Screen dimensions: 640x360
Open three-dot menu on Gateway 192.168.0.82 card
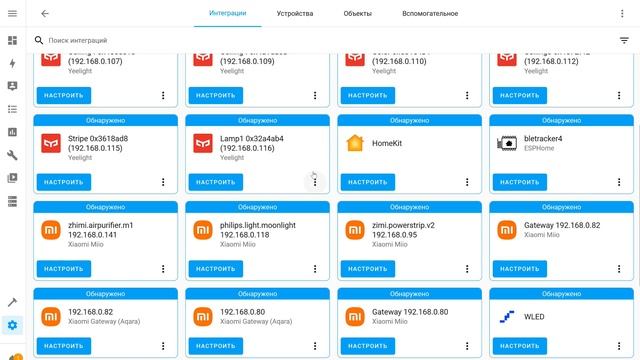click(619, 269)
